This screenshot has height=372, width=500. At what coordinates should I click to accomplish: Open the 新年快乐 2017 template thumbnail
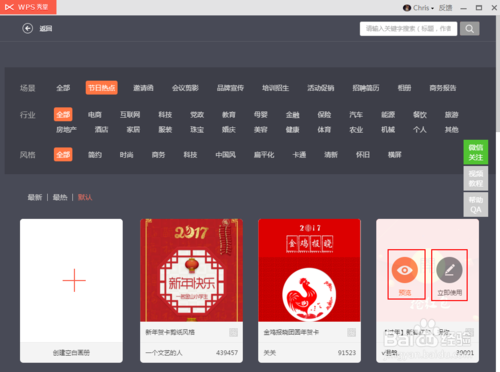click(191, 270)
